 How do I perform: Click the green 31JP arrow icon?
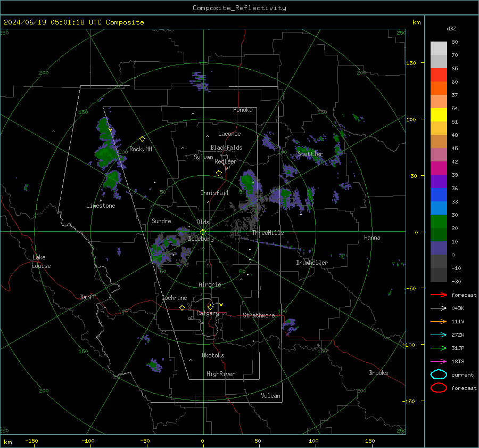point(439,348)
